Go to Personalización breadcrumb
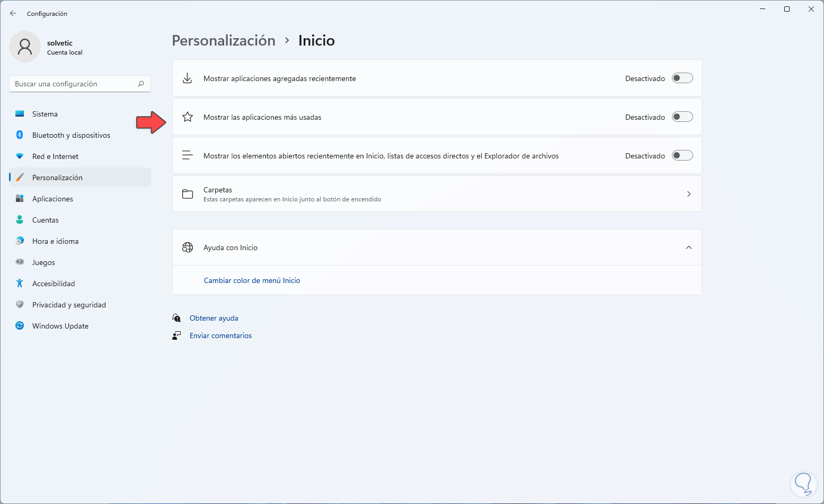This screenshot has height=504, width=824. click(224, 41)
